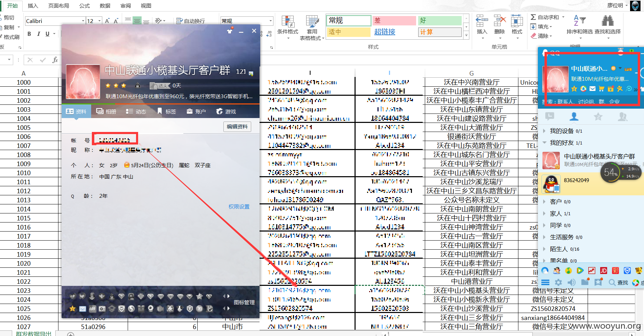Screen dimensions: 644x336
Task: Open 游戏 tab in QQ profile window
Action: [x=226, y=111]
